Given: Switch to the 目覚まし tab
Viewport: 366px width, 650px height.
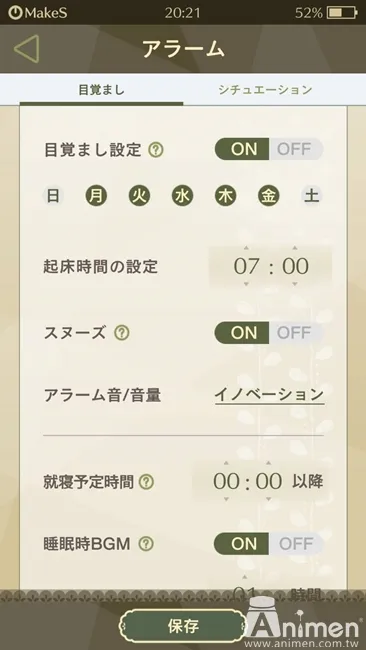Looking at the screenshot, I should [102, 90].
